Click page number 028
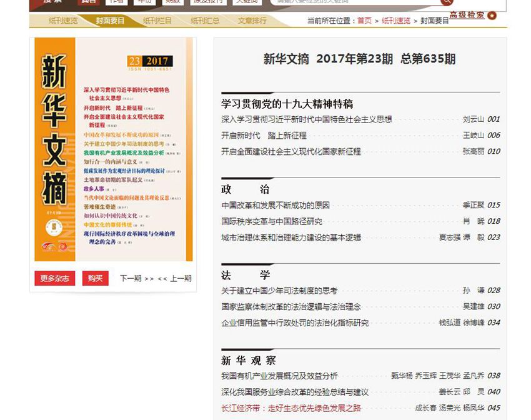This screenshot has height=420, width=531. tap(494, 291)
